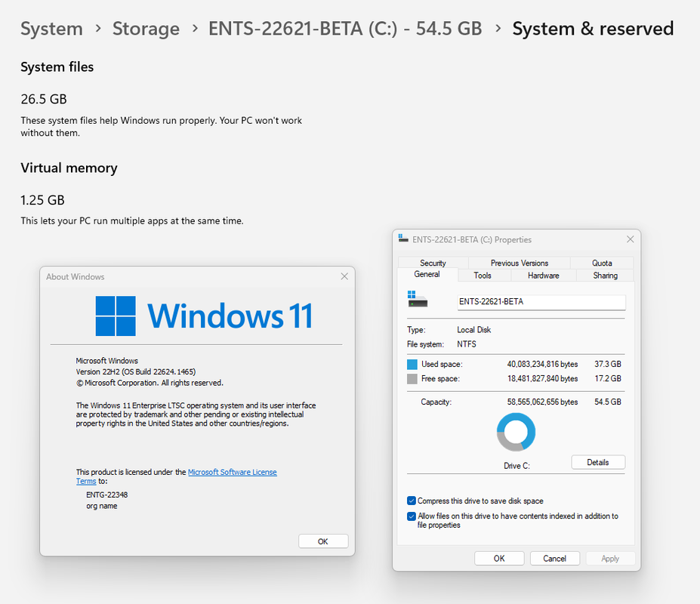
Task: Open the Security tab
Action: click(433, 263)
